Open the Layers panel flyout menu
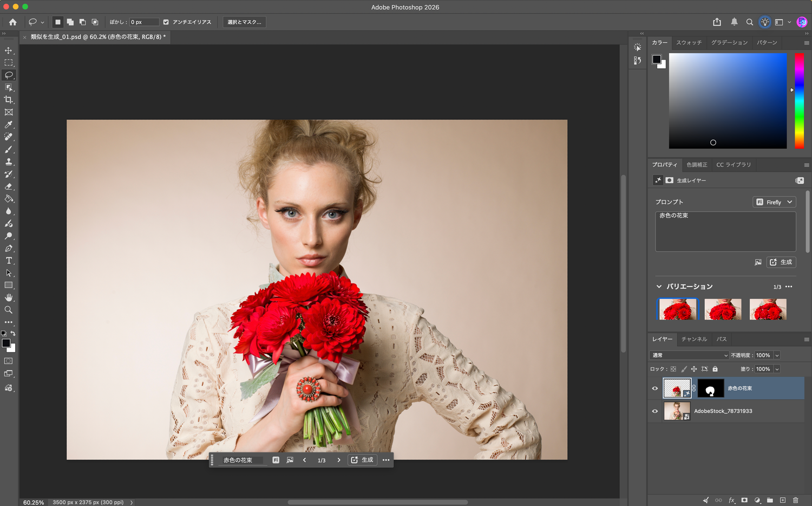Screen dimensions: 812x506 [806, 340]
